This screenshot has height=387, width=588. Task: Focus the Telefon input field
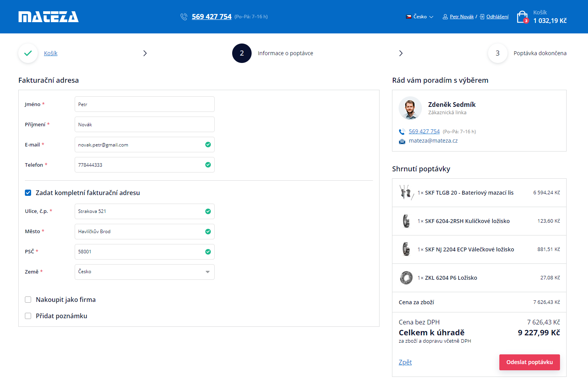145,165
